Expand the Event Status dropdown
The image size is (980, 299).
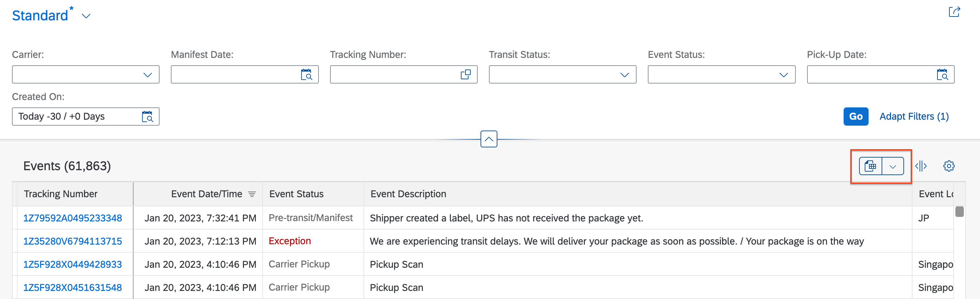click(783, 75)
